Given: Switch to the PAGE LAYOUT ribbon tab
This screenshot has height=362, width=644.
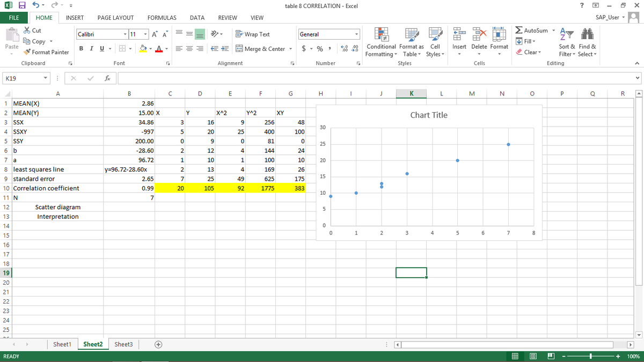Looking at the screenshot, I should pos(115,18).
